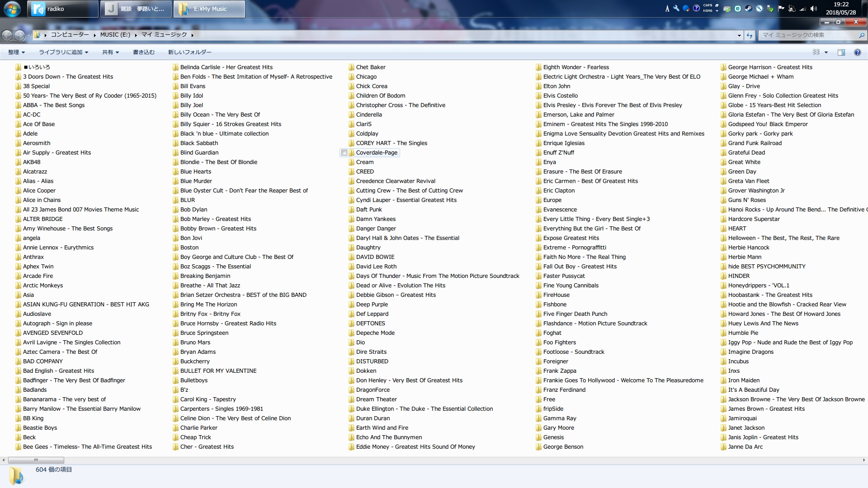868x488 pixels.
Task: Open Explorer help icon
Action: (857, 52)
